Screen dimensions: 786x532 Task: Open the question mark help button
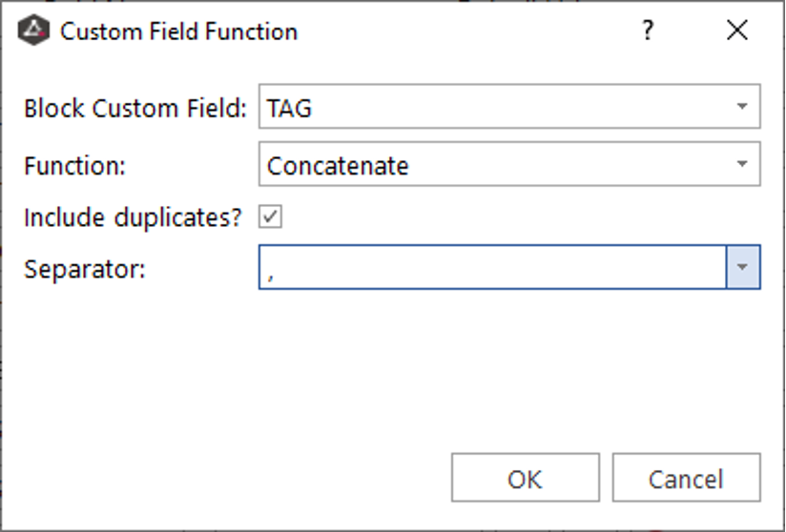(648, 31)
